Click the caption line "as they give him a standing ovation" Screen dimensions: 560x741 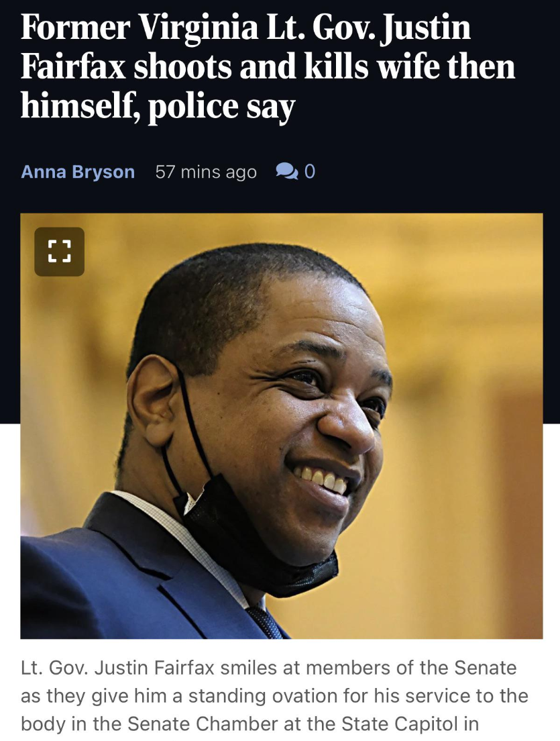click(274, 695)
